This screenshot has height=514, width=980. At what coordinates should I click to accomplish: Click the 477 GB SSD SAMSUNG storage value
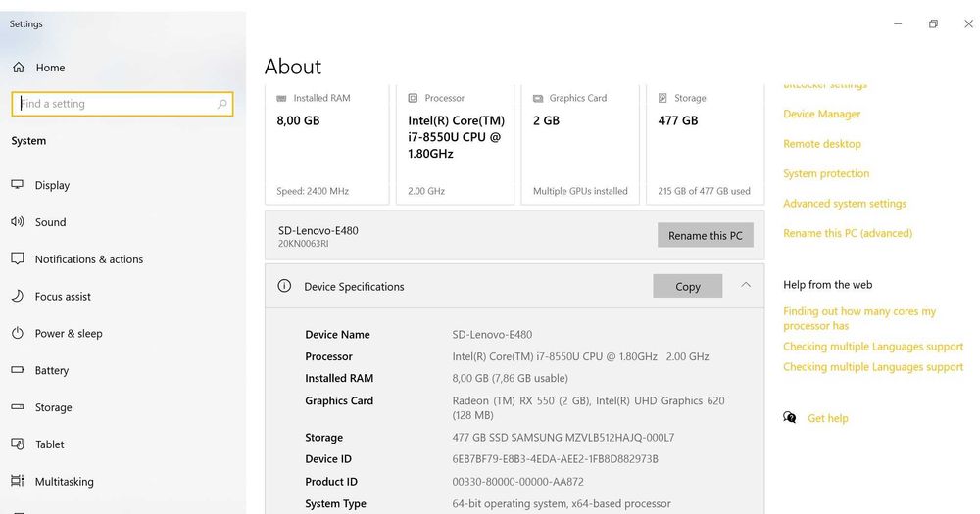563,438
